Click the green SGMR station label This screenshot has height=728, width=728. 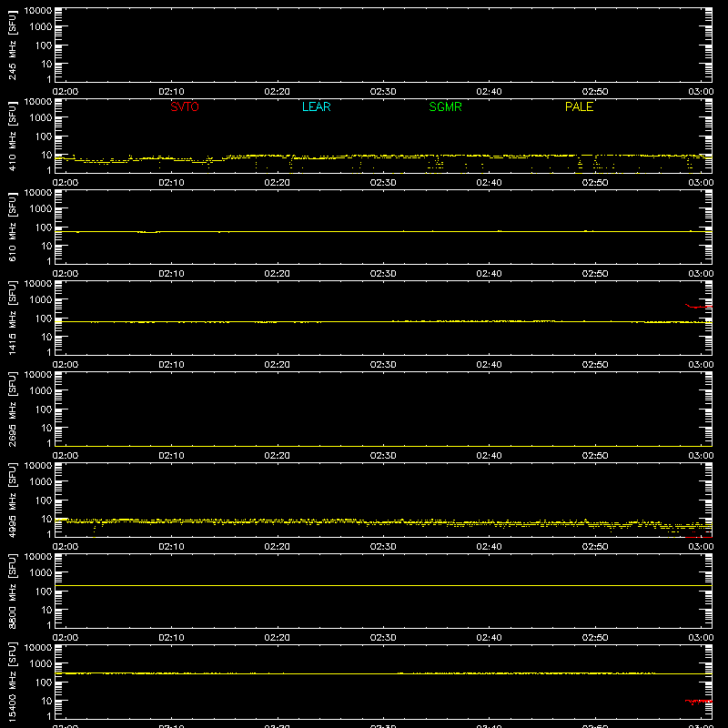point(445,106)
